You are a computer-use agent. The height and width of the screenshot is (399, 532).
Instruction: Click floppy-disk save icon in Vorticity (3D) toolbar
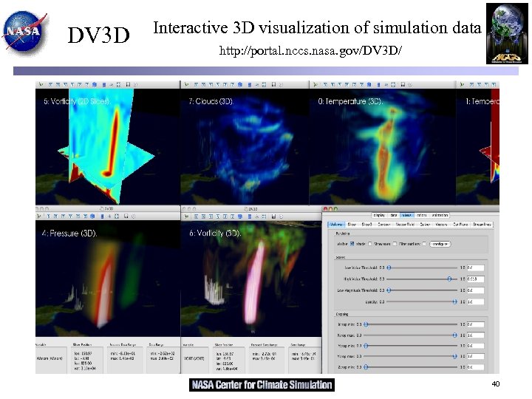click(x=273, y=216)
